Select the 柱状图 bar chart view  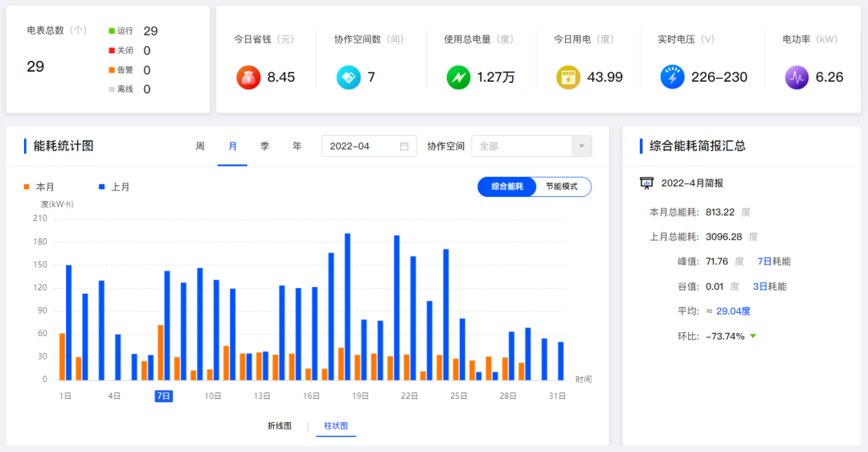[336, 426]
